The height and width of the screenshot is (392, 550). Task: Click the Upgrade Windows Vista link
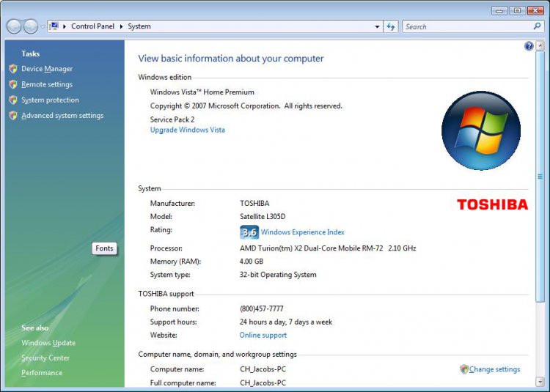[188, 130]
